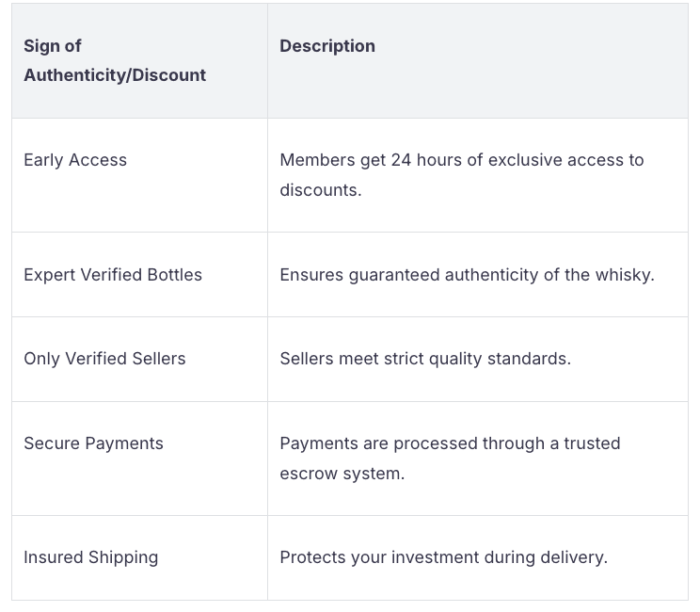Click the word "trusted" in the payments description

point(590,443)
